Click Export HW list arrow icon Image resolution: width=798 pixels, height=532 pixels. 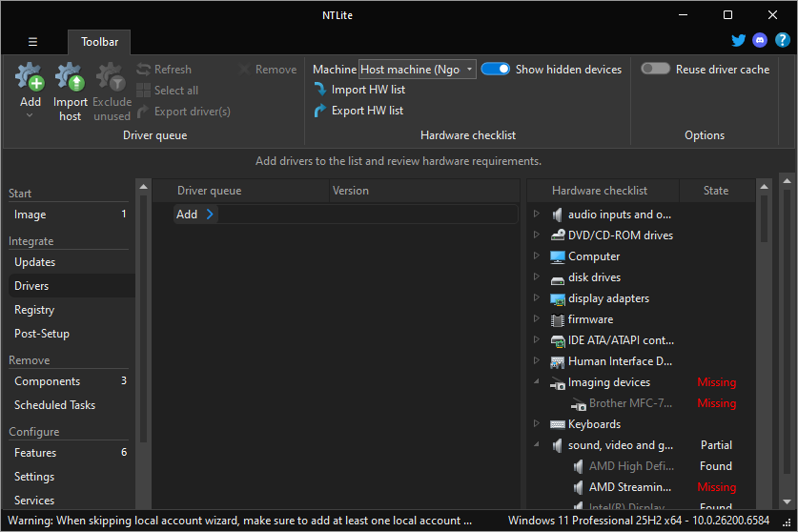coord(320,111)
